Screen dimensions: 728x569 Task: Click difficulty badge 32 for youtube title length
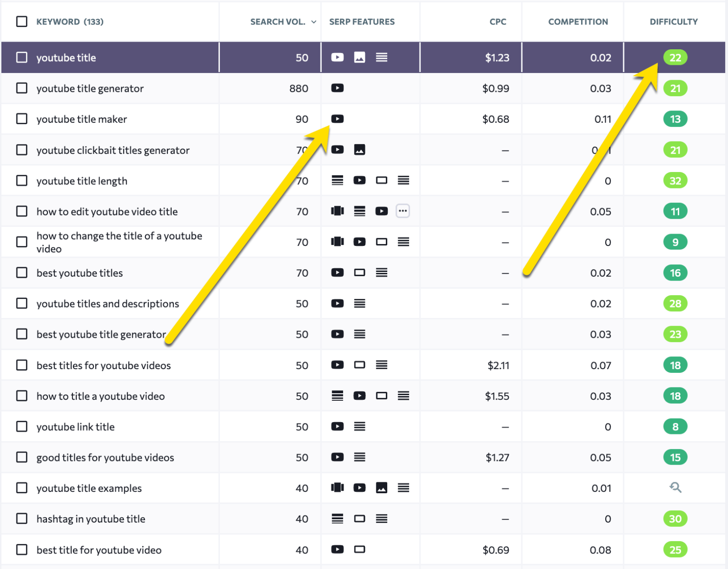click(675, 181)
